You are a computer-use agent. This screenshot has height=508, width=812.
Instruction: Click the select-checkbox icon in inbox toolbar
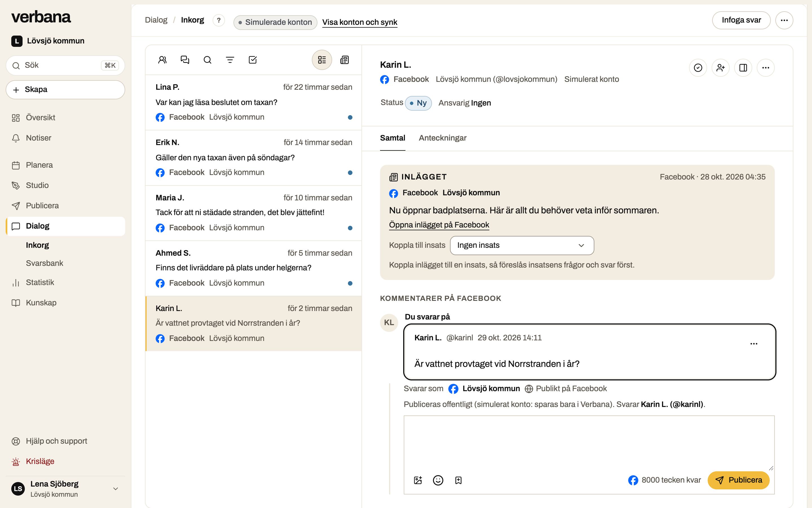pyautogui.click(x=253, y=60)
